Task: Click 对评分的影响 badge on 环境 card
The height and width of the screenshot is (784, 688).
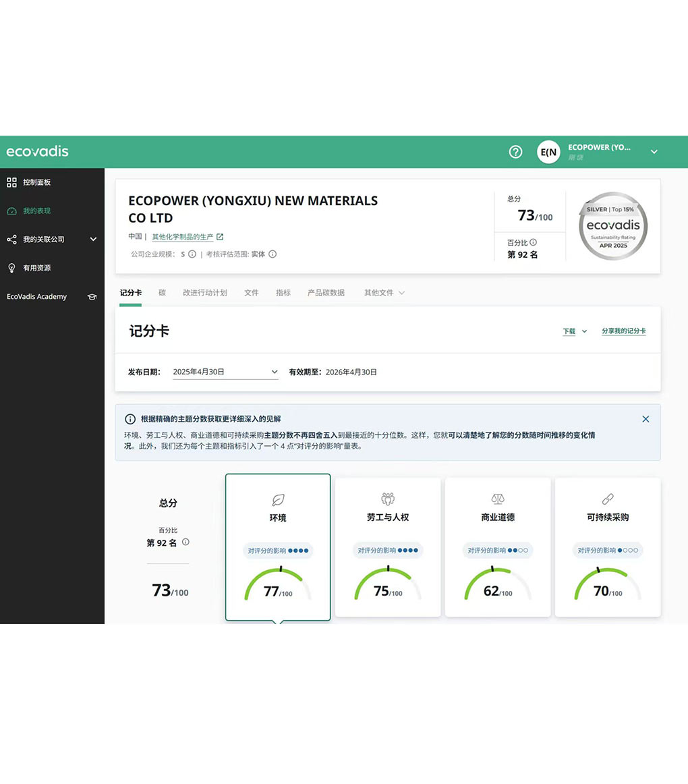Action: 278,551
